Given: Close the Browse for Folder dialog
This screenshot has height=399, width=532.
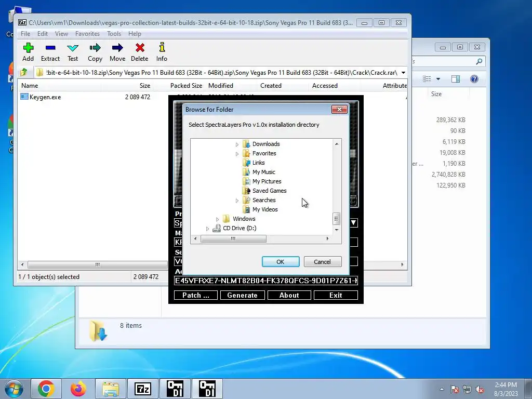Looking at the screenshot, I should pos(339,109).
